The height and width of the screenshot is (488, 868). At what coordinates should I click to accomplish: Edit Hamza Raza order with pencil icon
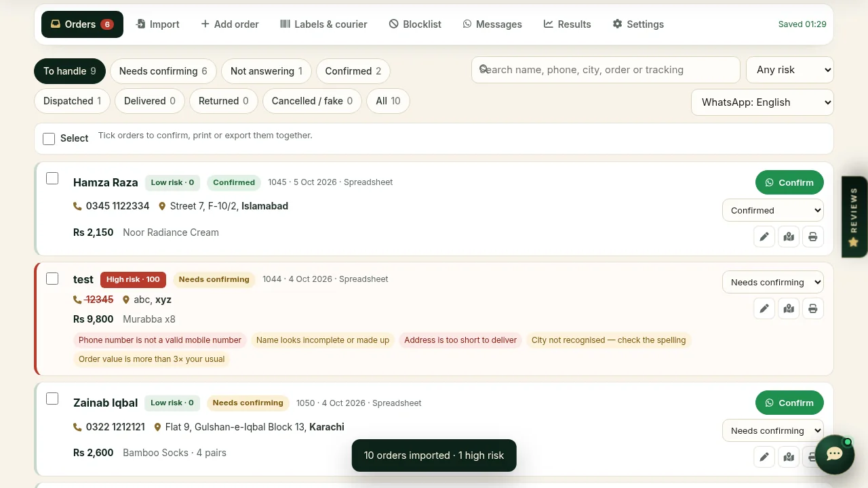(x=764, y=237)
